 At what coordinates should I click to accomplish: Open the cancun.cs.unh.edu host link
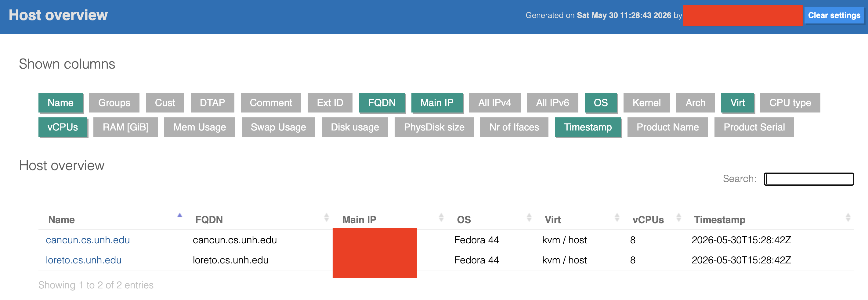click(x=88, y=240)
